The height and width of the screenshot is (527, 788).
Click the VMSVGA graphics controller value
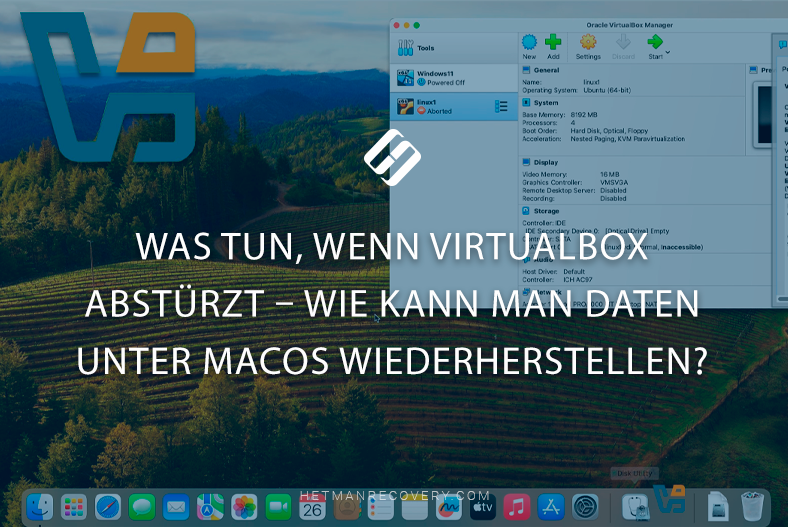point(614,182)
